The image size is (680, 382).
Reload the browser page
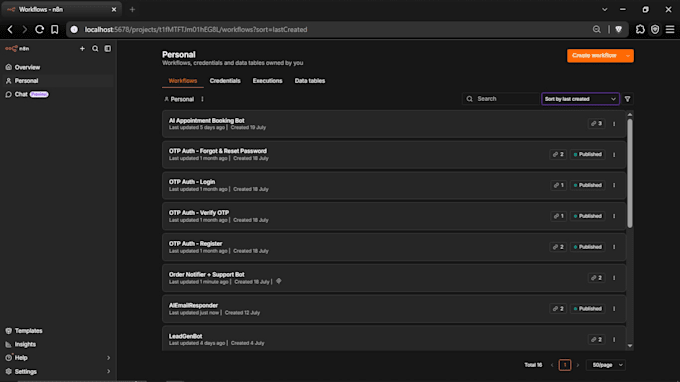[x=39, y=29]
